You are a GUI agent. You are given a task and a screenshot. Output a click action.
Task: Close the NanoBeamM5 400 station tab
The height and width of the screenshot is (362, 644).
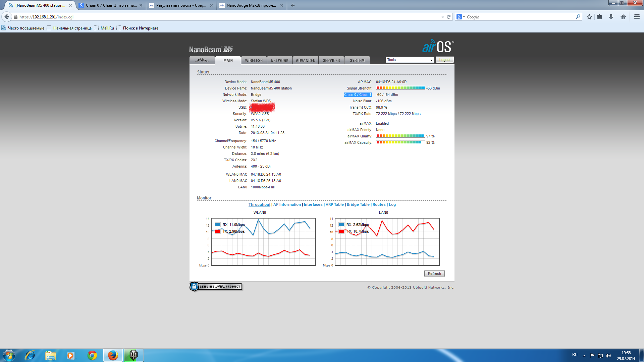(x=70, y=5)
